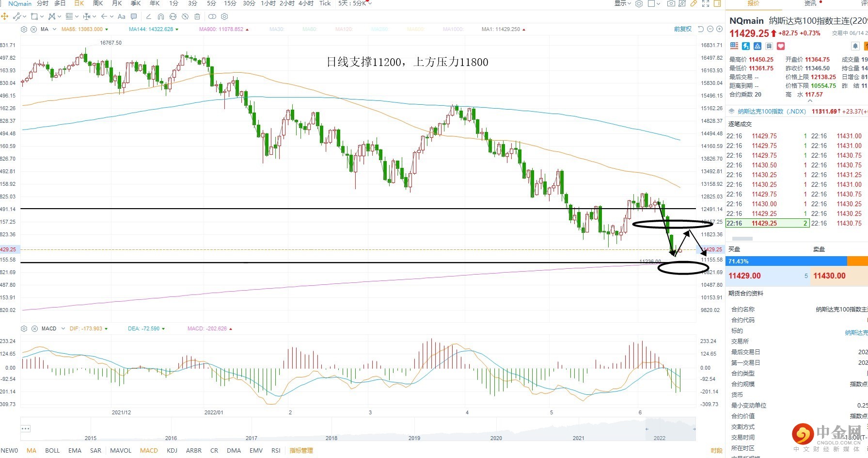Hide all drawings with the eye-slash icon
Image resolution: width=868 pixels, height=458 pixels.
[x=185, y=16]
